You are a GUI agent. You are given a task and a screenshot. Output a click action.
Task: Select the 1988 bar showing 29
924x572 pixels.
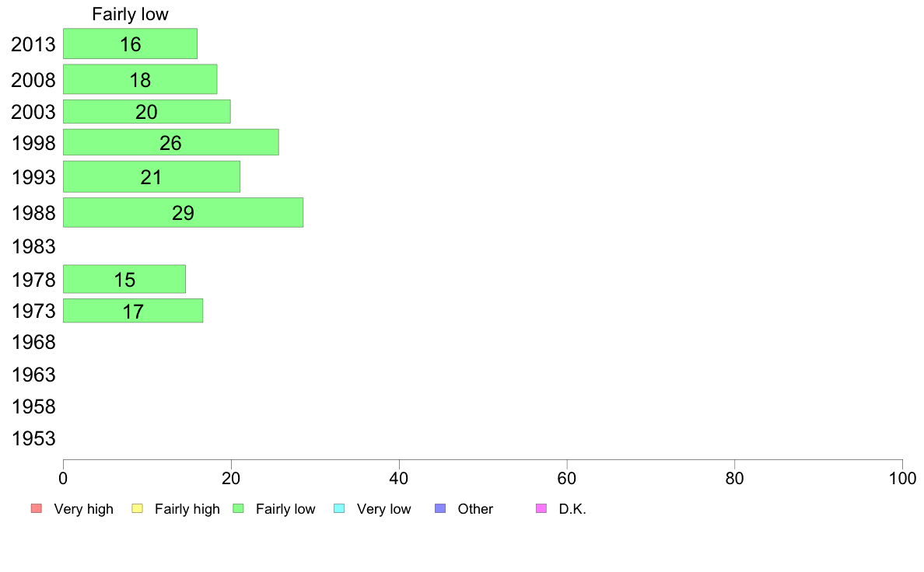tap(184, 212)
